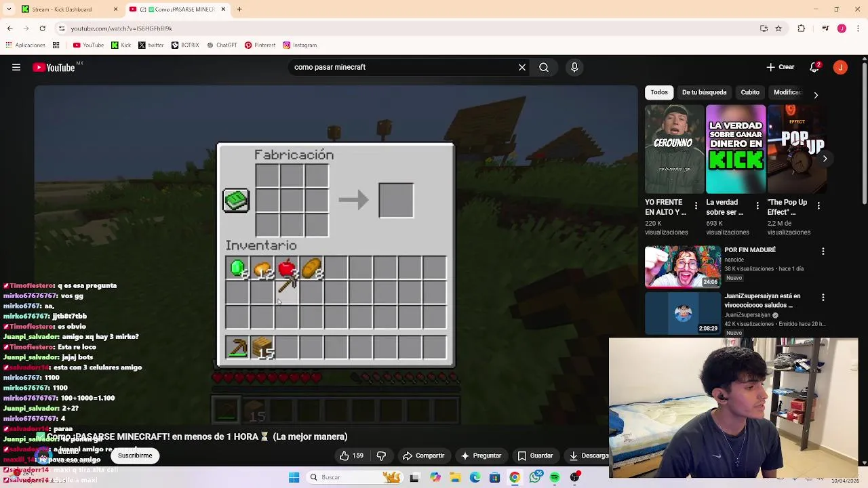
Task: Select the Todos filter chip
Action: click(x=659, y=92)
